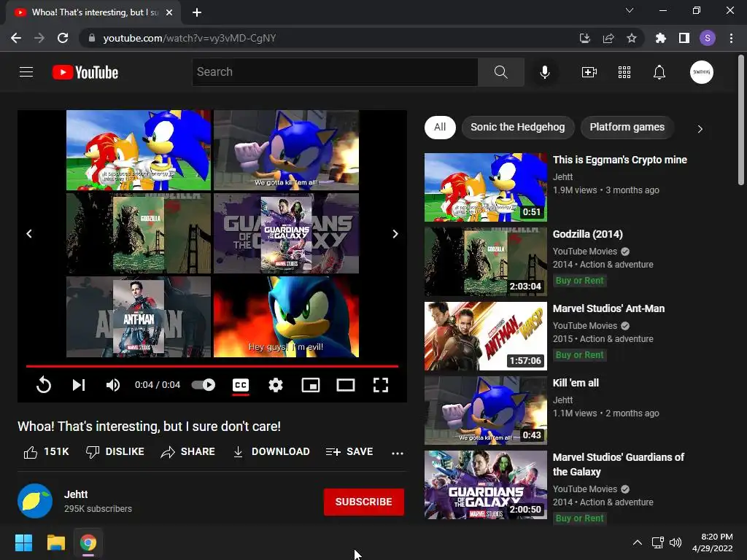Show previous endscreen suggestions arrow
Viewport: 747px width, 560px height.
click(29, 233)
